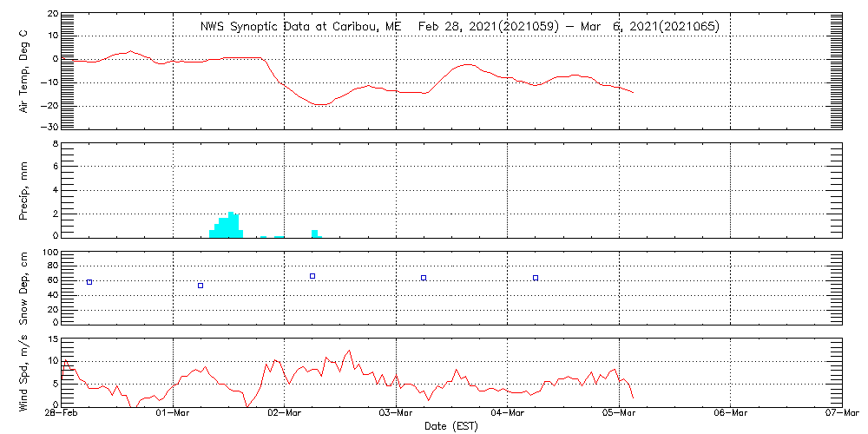This screenshot has width=868, height=434.
Task: Select the snow depth marker after 01-Mar
Action: tap(201, 286)
